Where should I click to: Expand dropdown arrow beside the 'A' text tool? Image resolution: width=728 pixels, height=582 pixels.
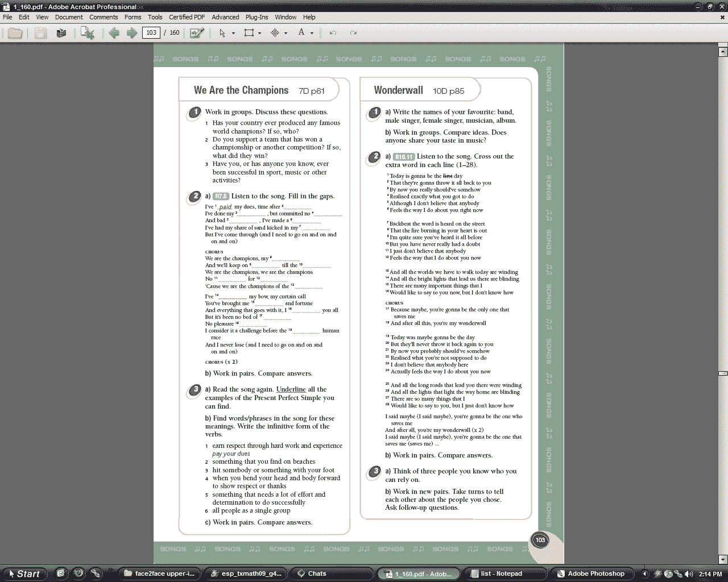coord(312,33)
